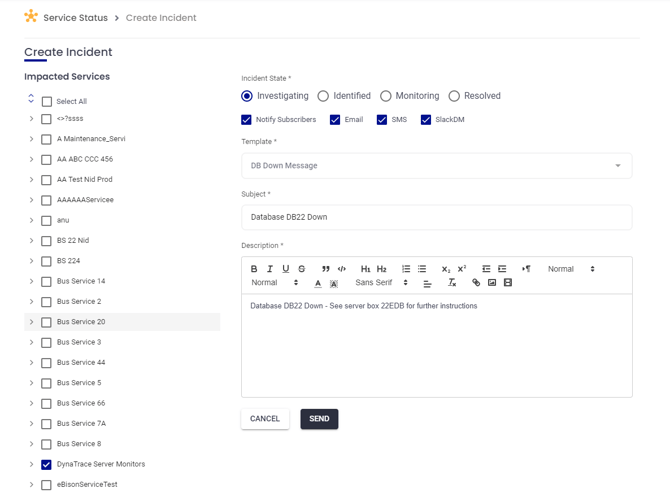The height and width of the screenshot is (497, 670).
Task: Apply strikethrough to description text
Action: [302, 269]
